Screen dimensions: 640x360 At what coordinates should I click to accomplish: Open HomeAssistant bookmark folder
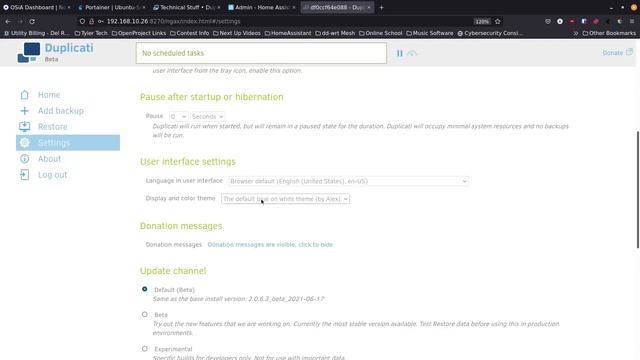pyautogui.click(x=288, y=33)
